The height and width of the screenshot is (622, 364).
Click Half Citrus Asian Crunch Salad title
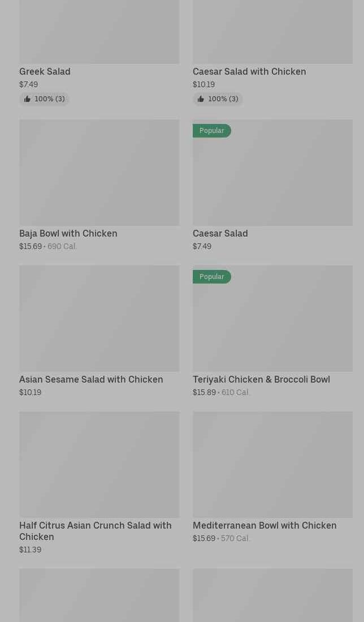click(95, 531)
